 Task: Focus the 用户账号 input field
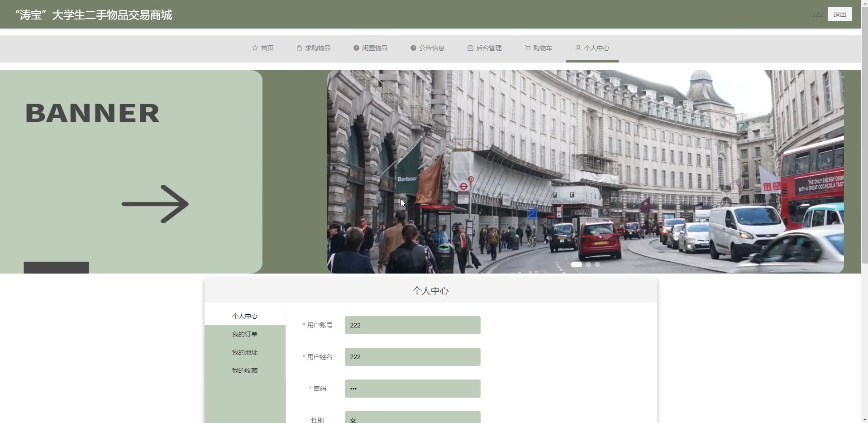tap(412, 325)
